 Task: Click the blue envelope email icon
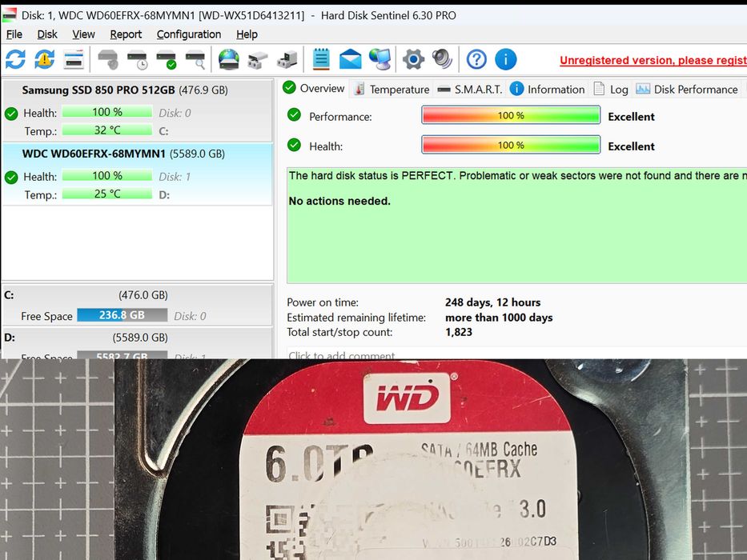pyautogui.click(x=350, y=59)
